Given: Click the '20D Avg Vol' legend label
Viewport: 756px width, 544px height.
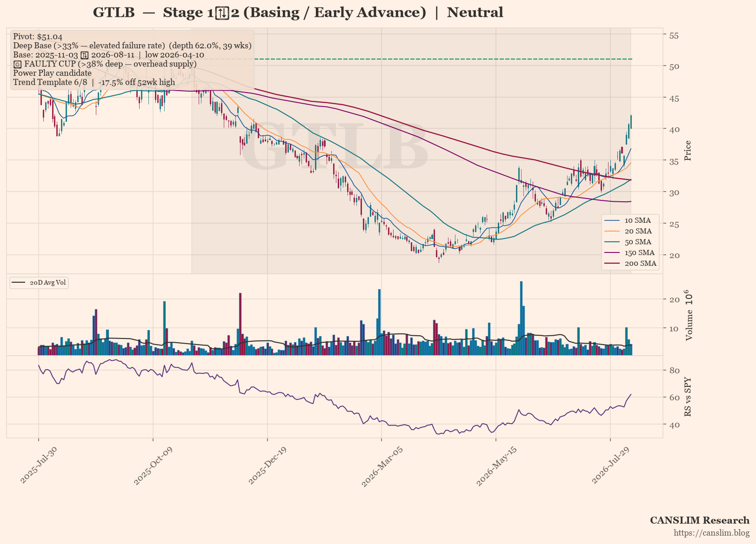Looking at the screenshot, I should pos(48,283).
